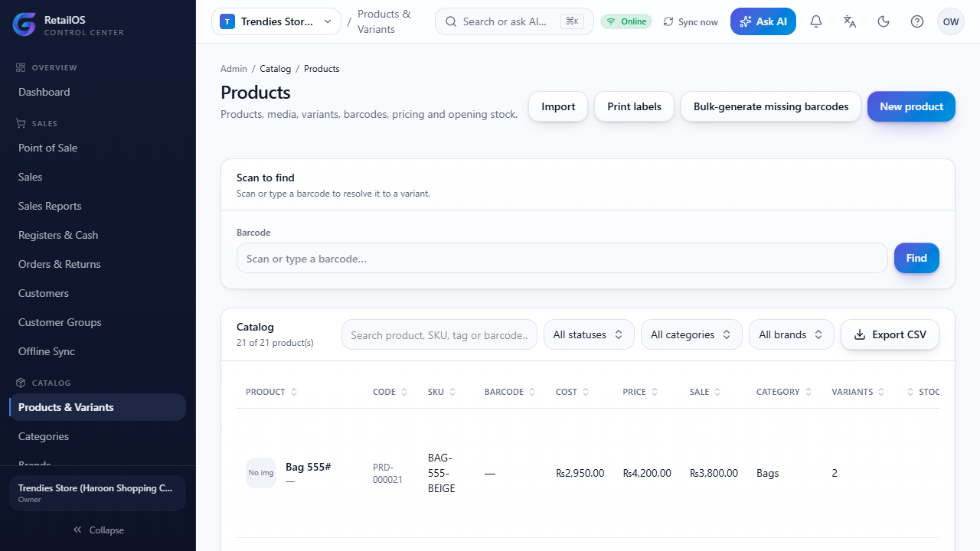Go to Point of Sale
This screenshot has width=980, height=551.
coord(98,148)
